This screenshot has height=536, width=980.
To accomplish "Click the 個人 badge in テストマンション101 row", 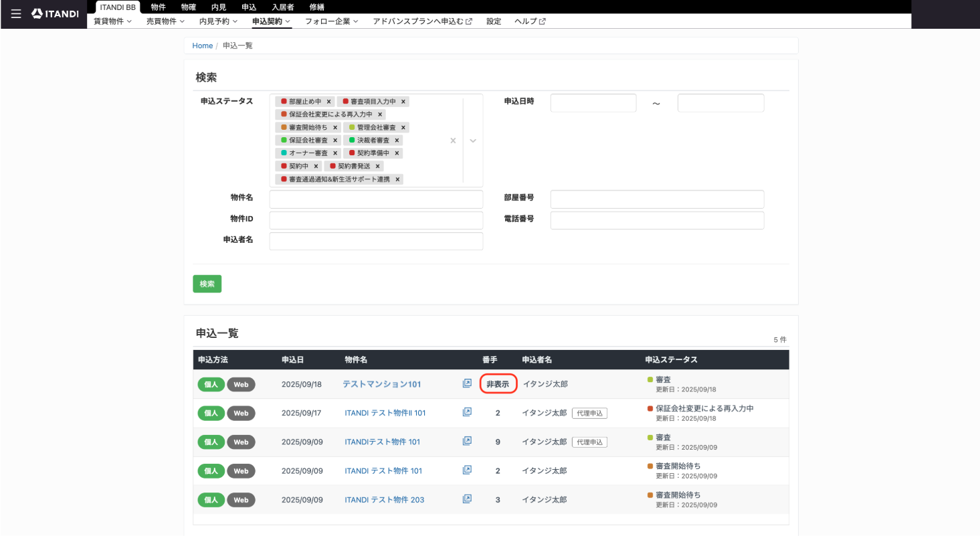I will click(211, 384).
